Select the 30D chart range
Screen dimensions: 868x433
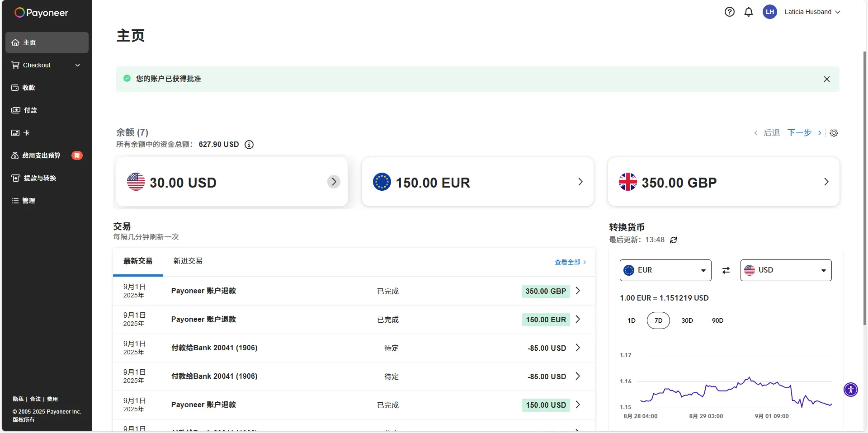[x=687, y=320]
